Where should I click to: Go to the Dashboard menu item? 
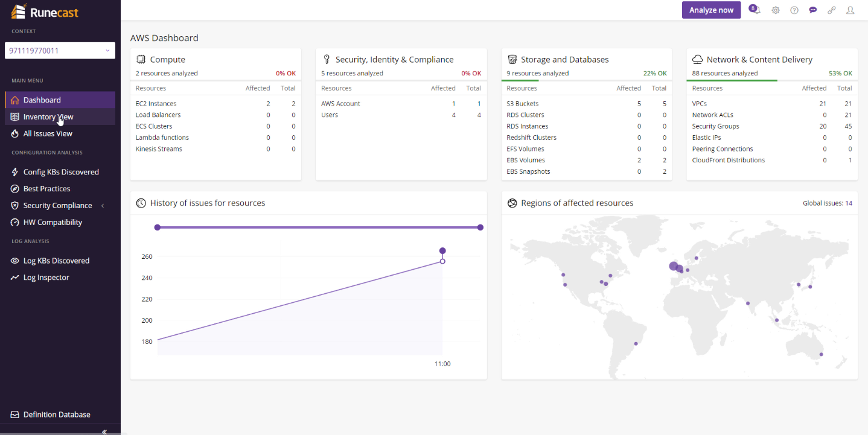60,100
